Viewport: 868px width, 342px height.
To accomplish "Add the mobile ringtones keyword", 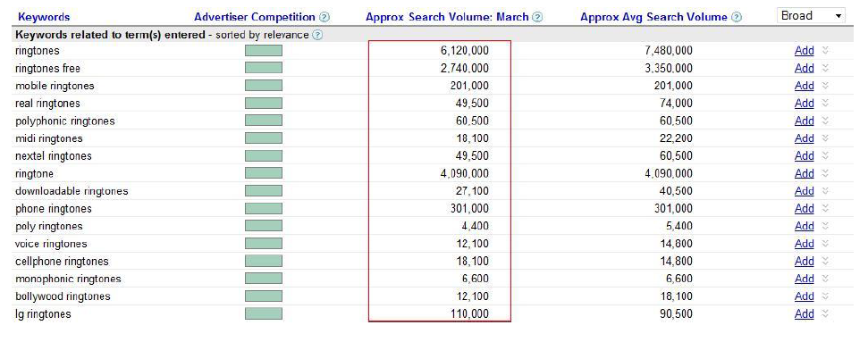I will [x=804, y=86].
